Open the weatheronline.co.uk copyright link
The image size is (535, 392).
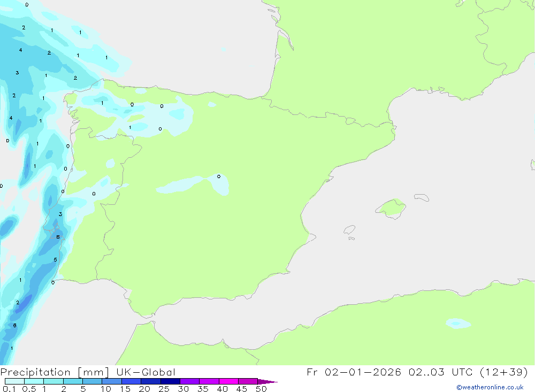[490, 387]
